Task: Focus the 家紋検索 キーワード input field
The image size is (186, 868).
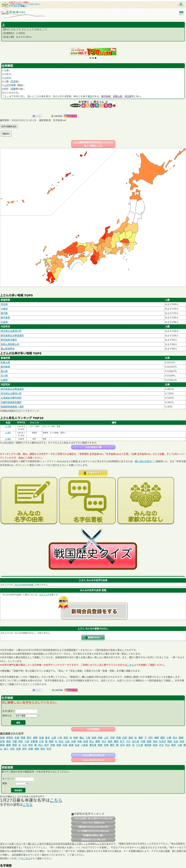Action: [x=25, y=779]
